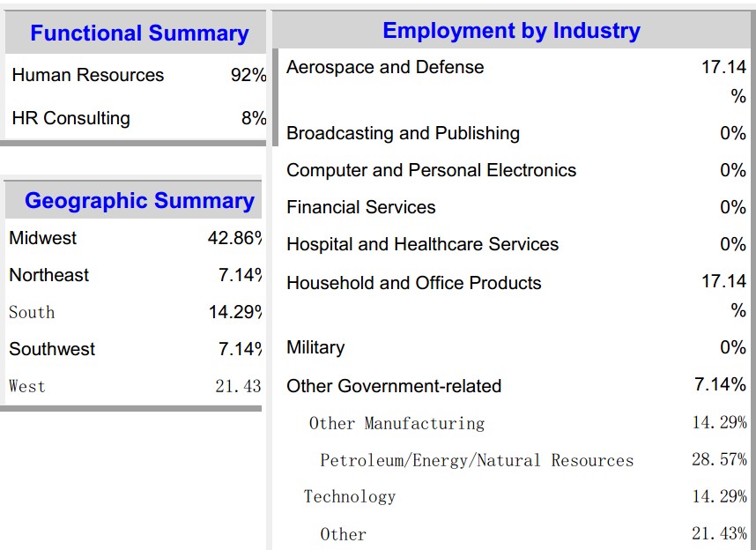The image size is (756, 550).
Task: Select Computer and Personal Electronics entry
Action: [x=431, y=170]
